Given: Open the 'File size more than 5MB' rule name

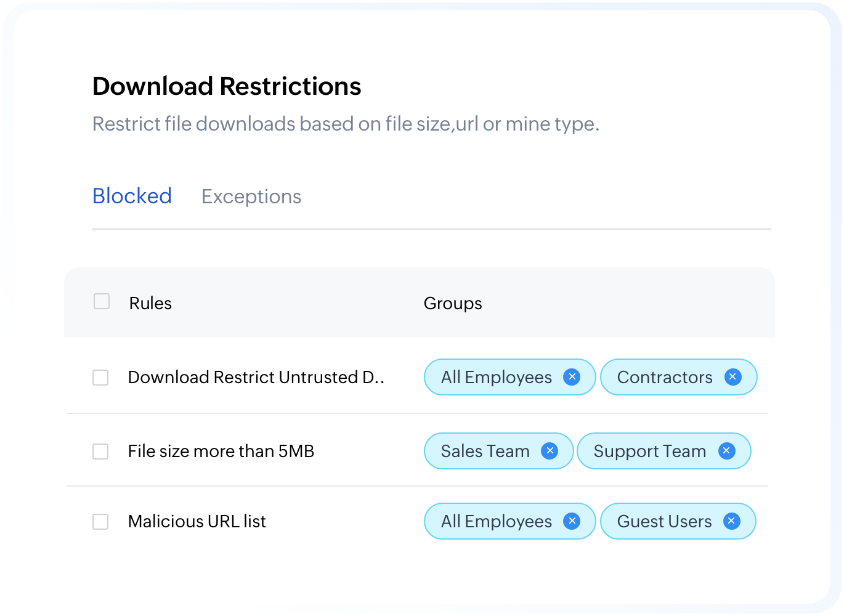Looking at the screenshot, I should click(x=221, y=451).
